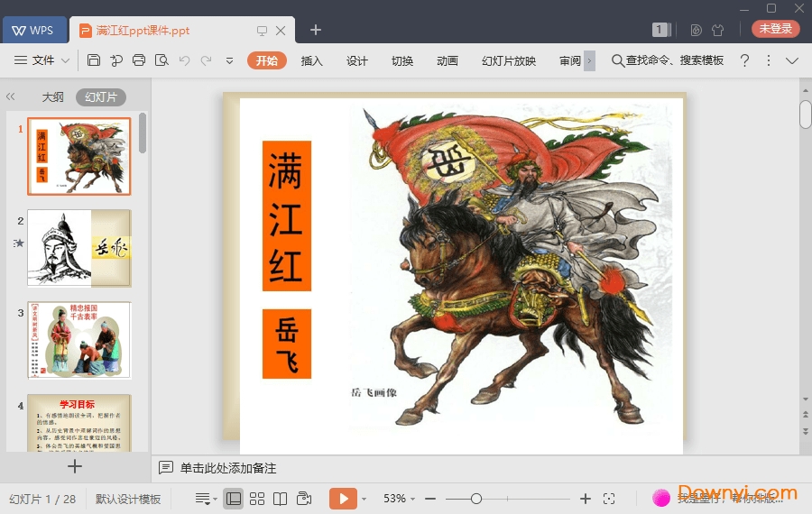Switch to reading view icon
This screenshot has height=514, width=812.
pyautogui.click(x=281, y=499)
